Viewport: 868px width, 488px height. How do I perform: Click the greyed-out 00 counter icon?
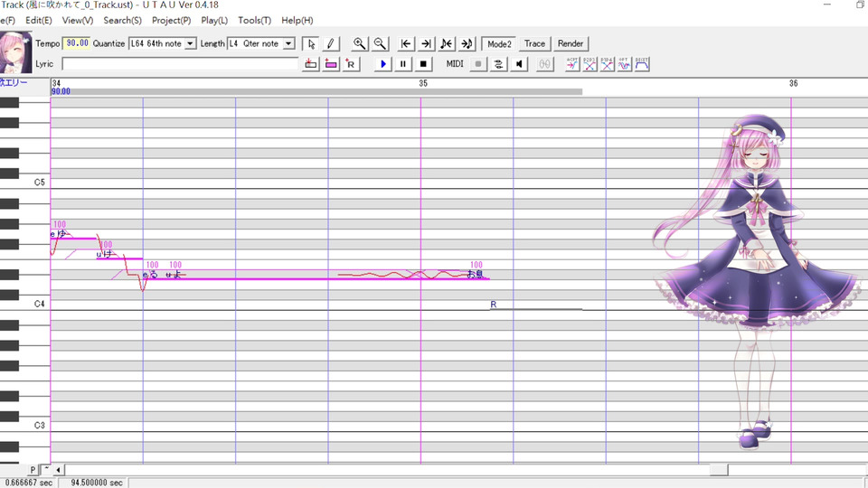click(544, 64)
